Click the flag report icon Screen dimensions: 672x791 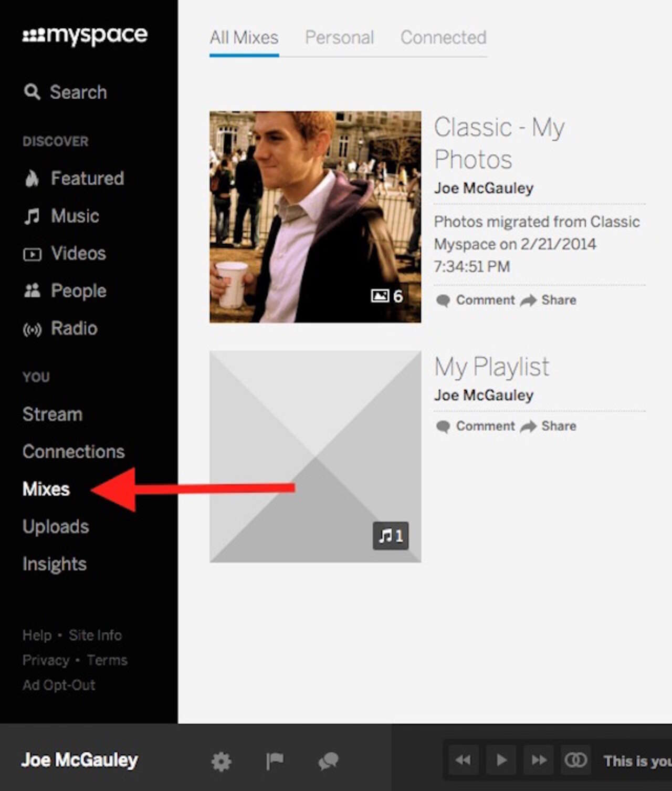[x=275, y=760]
